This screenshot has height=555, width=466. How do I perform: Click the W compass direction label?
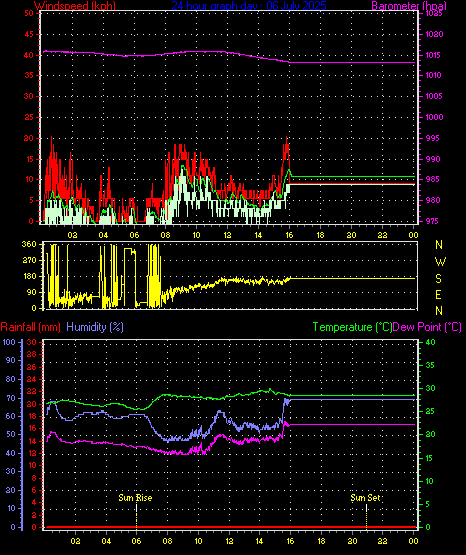coord(440,262)
